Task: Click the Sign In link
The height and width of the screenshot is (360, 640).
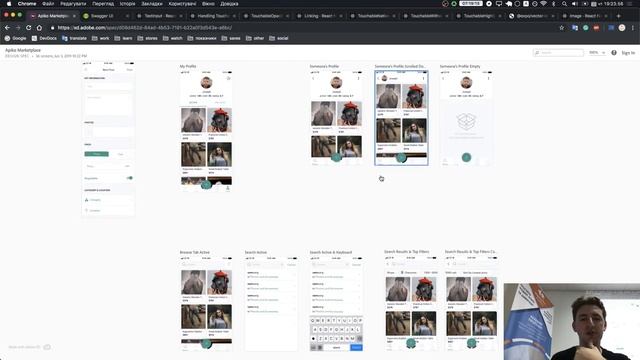Action: tap(628, 53)
